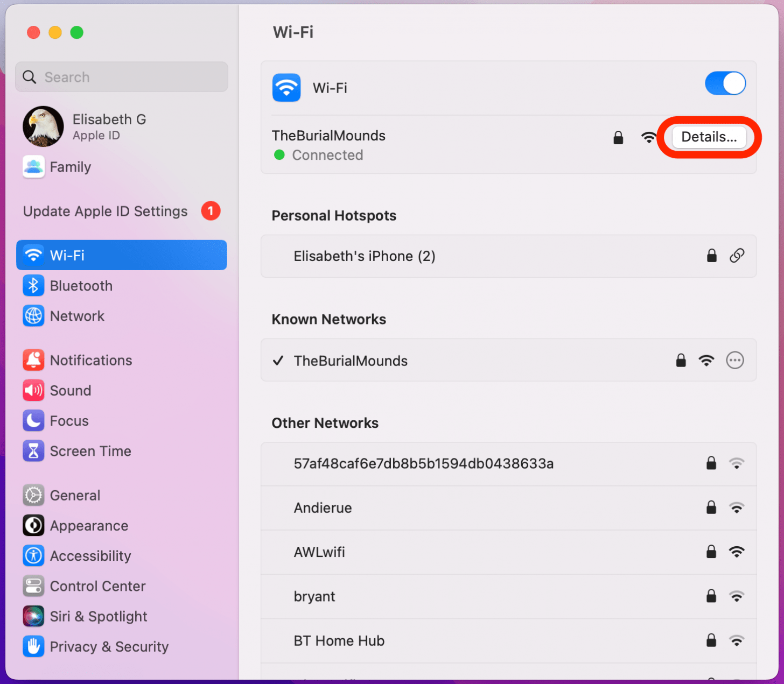Open Bluetooth settings icon
This screenshot has height=684, width=784.
point(33,286)
